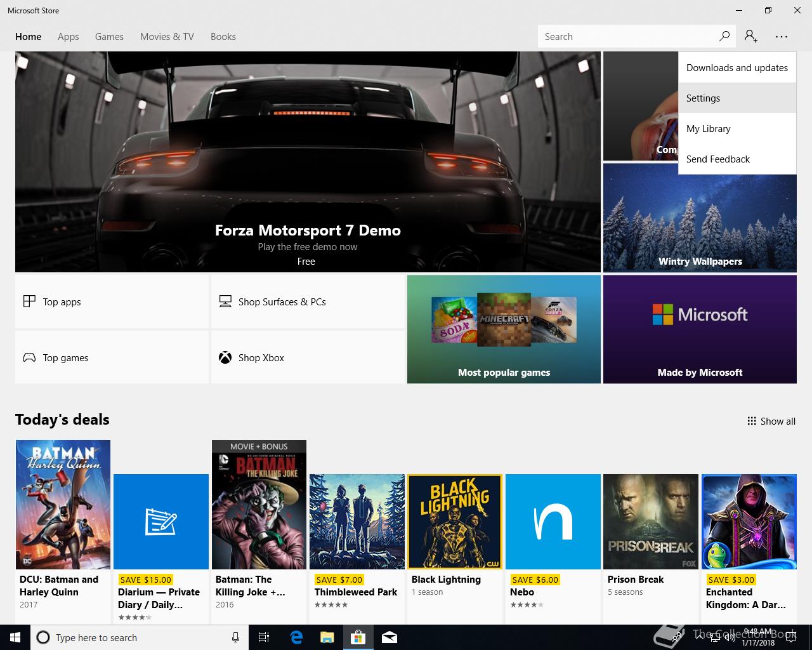Open the Books tab
Viewport: 812px width, 650px height.
223,37
